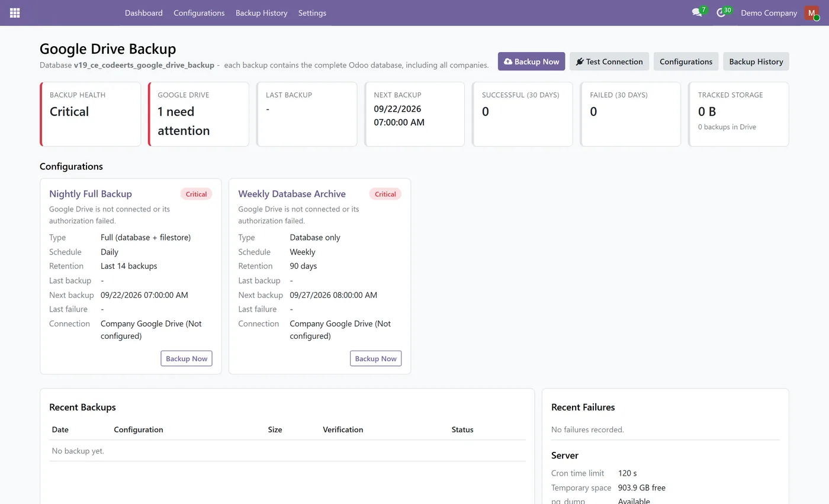Image resolution: width=829 pixels, height=504 pixels.
Task: Click 'Full (database + filestore)' type value
Action: click(x=146, y=237)
